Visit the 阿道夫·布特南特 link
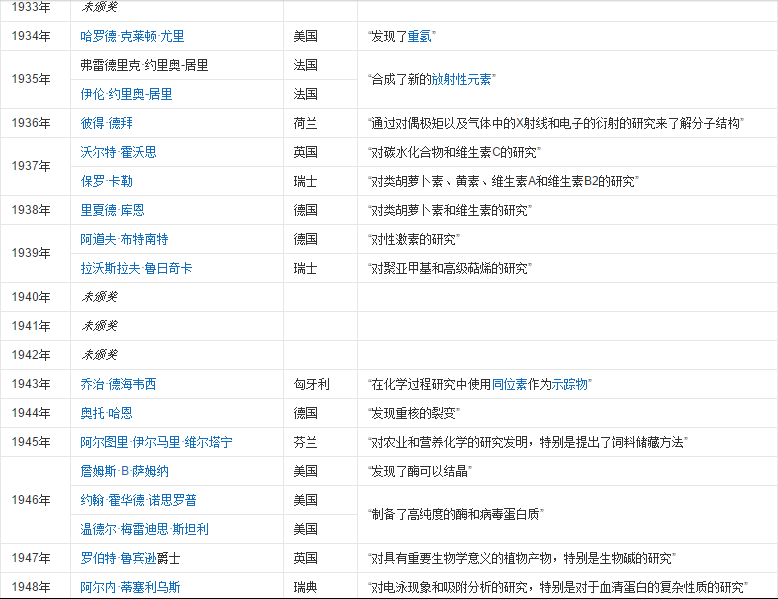The height and width of the screenshot is (599, 778). 124,239
